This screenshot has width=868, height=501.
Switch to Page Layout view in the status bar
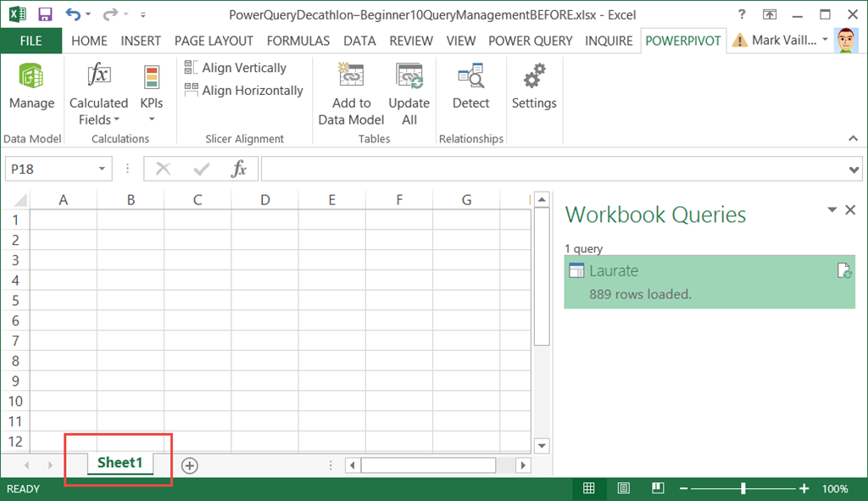coord(623,488)
